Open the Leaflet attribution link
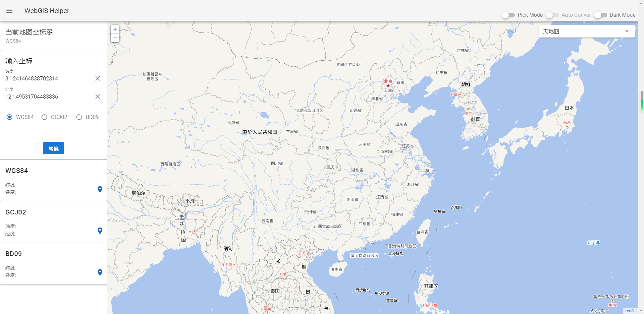This screenshot has height=314, width=644. pos(631,311)
